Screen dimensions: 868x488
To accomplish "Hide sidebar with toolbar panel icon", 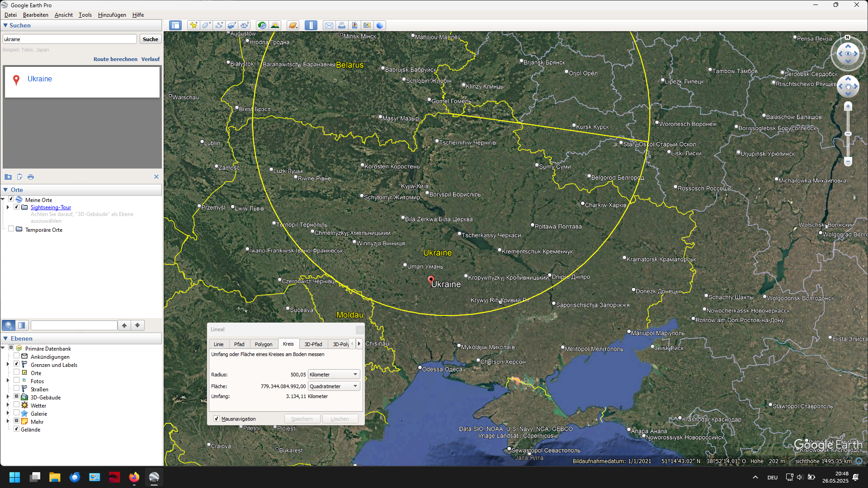I will click(175, 25).
